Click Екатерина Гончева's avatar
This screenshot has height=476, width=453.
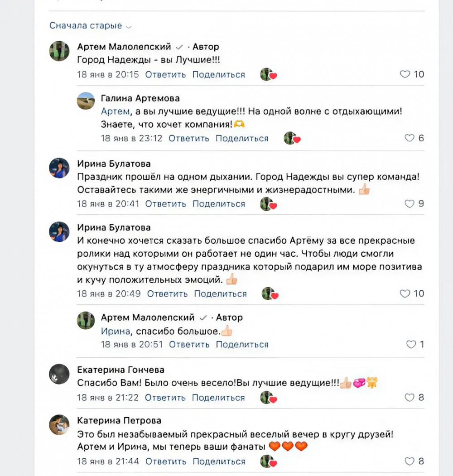[x=59, y=374]
